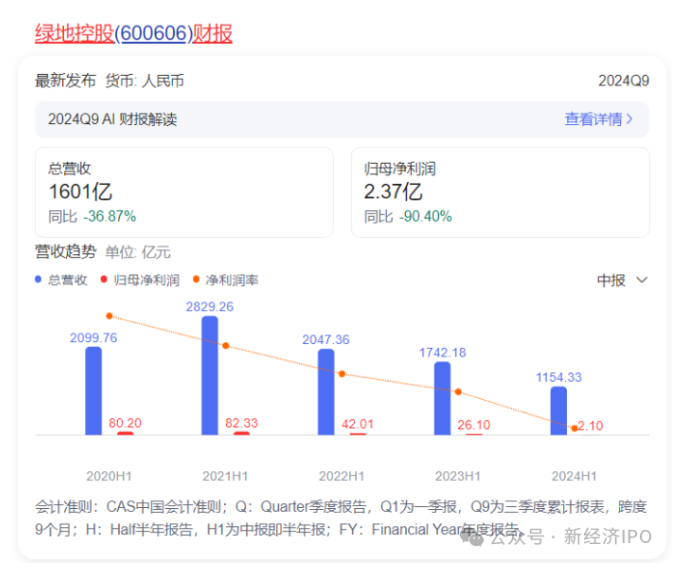Screen dimensions: 680x569
Task: Click the 2023H1 orange profit-rate point
Action: pos(458,392)
